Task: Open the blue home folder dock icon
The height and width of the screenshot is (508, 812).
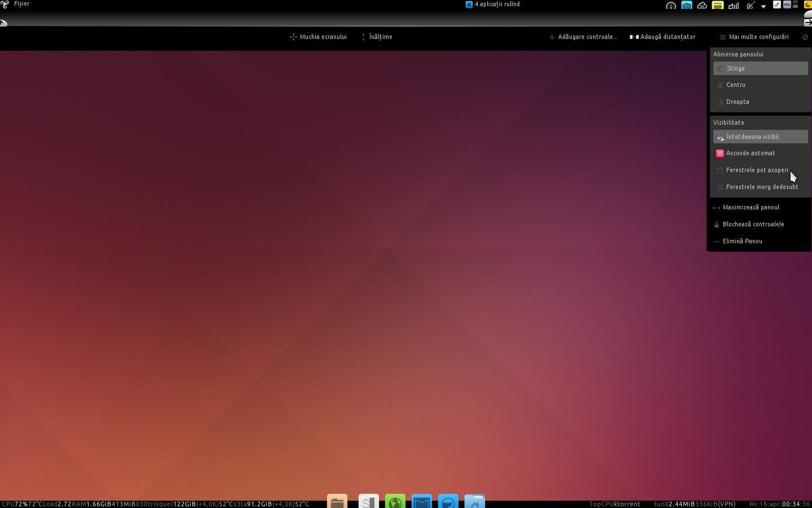Action: 475,501
